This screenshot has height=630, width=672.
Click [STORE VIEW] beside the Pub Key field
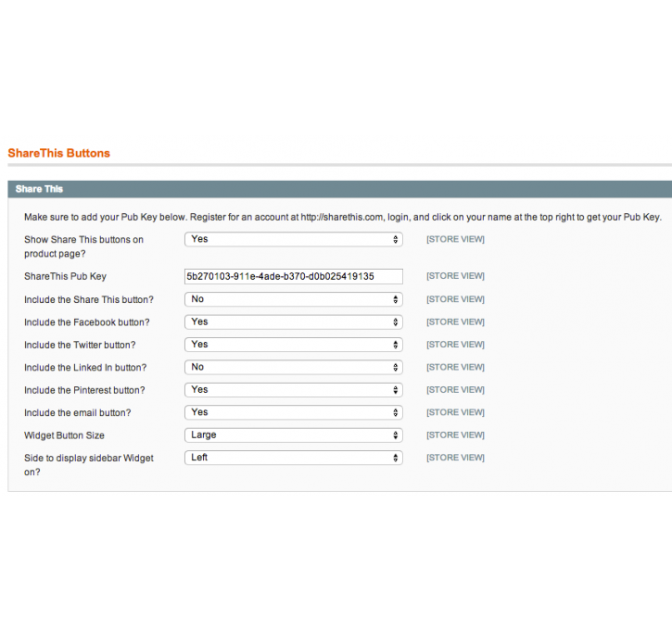(x=455, y=276)
